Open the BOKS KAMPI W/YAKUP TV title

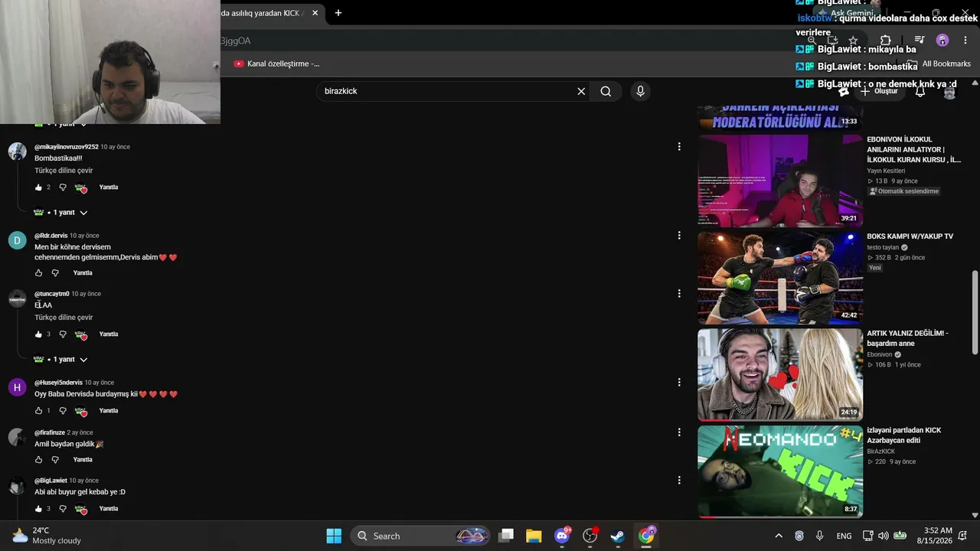(910, 236)
